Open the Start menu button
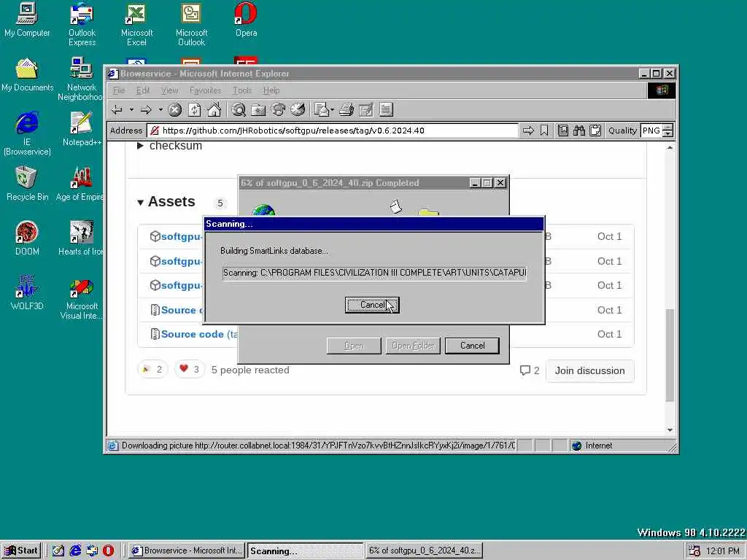This screenshot has width=747, height=560. pos(21,551)
